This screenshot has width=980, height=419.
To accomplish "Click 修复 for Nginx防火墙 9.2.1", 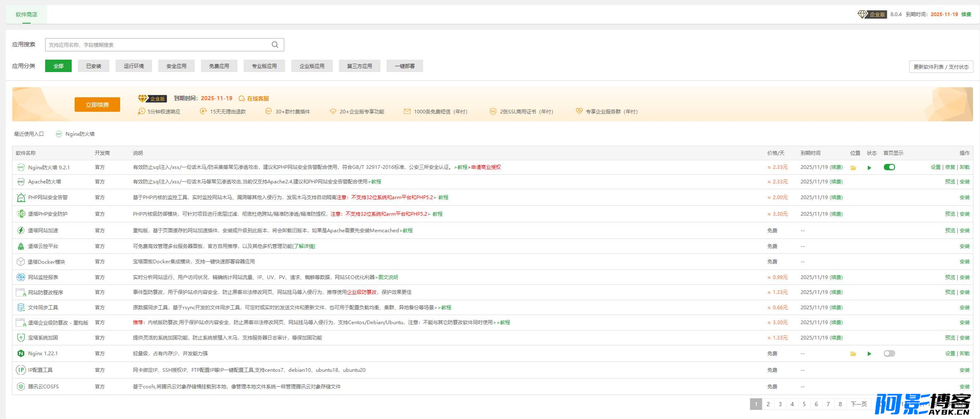I will pyautogui.click(x=950, y=167).
